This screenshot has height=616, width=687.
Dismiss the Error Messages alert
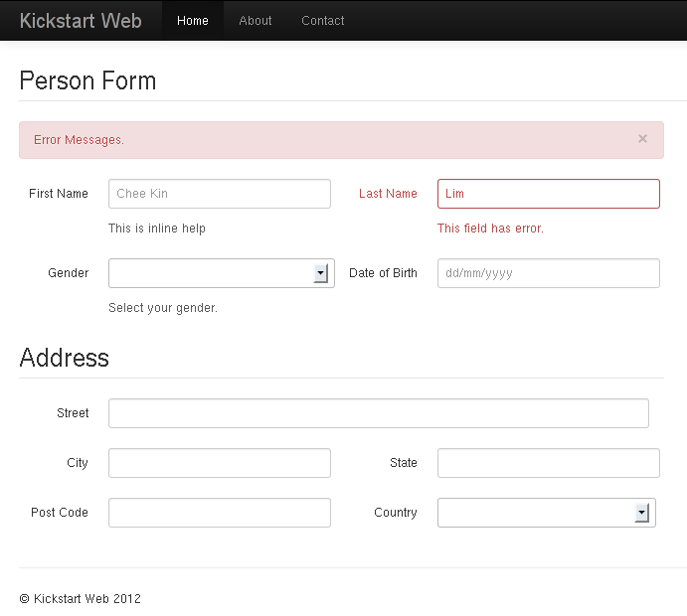pos(642,139)
